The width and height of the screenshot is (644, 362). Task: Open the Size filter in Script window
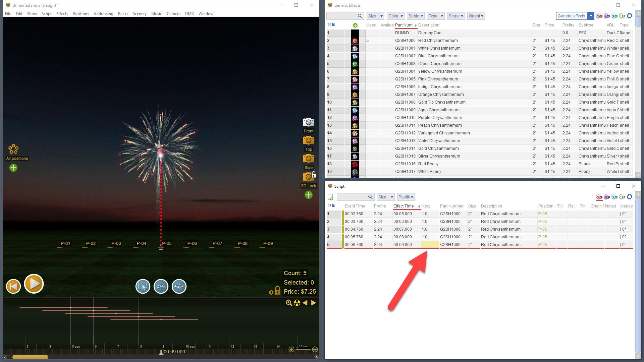click(385, 197)
